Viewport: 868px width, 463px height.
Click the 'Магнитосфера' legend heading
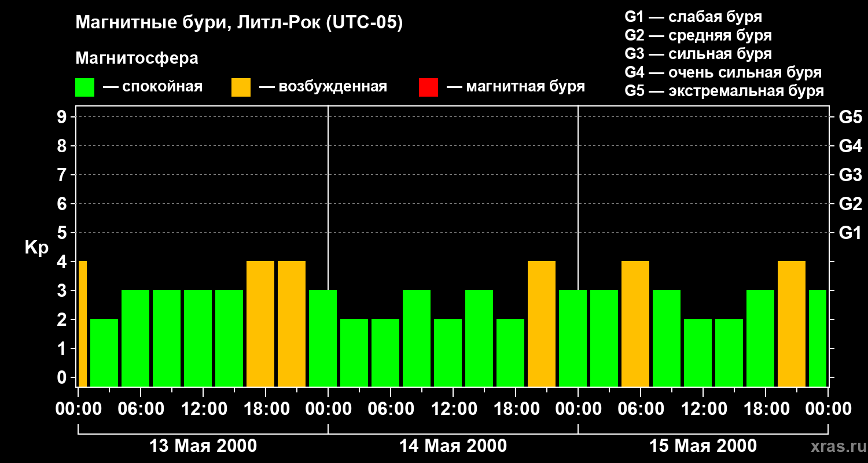(137, 58)
